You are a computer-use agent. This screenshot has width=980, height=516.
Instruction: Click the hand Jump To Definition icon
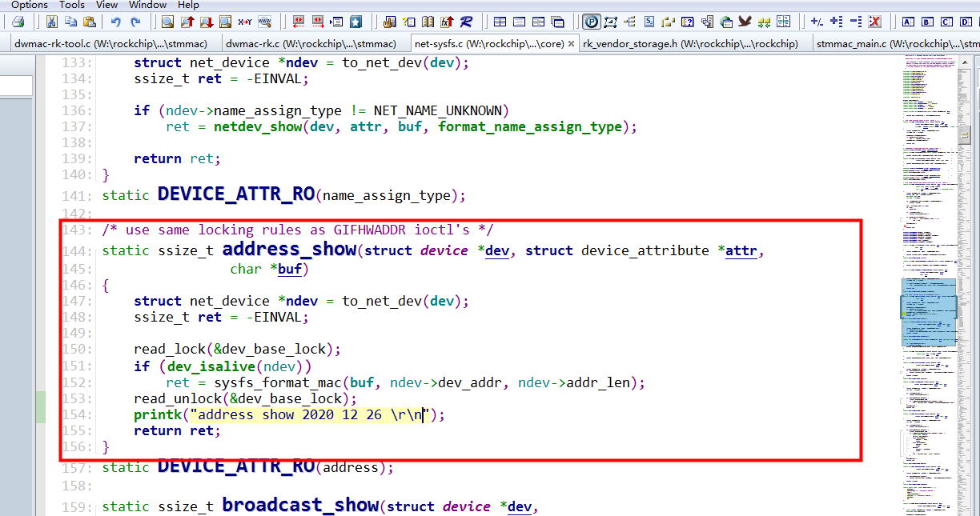(x=389, y=22)
